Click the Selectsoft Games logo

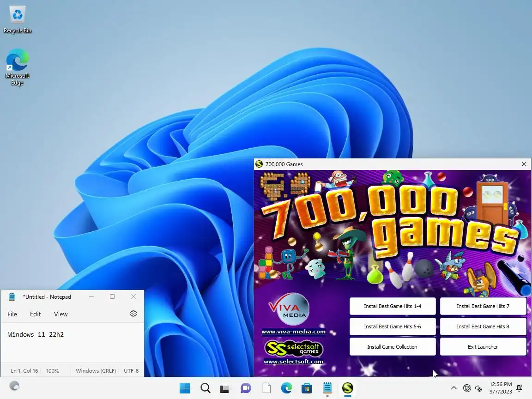click(294, 348)
